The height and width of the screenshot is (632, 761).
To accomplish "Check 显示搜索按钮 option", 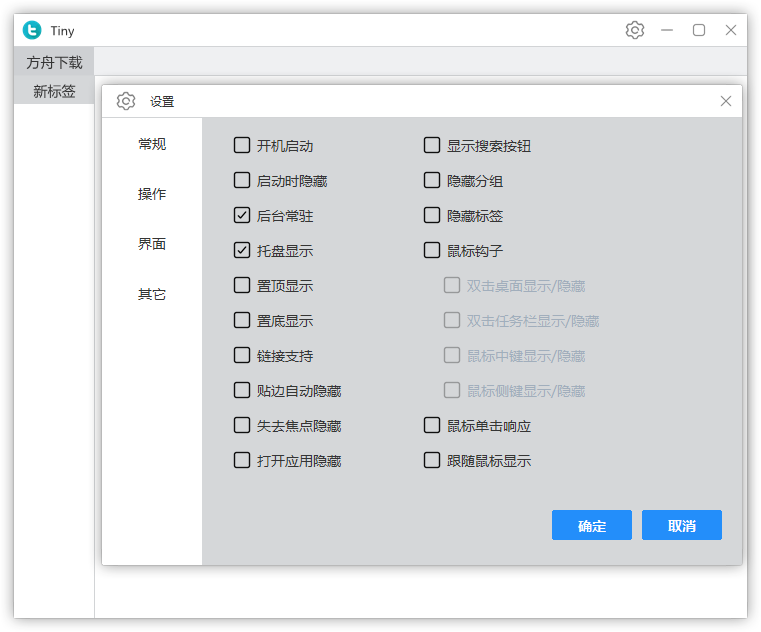I will coord(432,145).
